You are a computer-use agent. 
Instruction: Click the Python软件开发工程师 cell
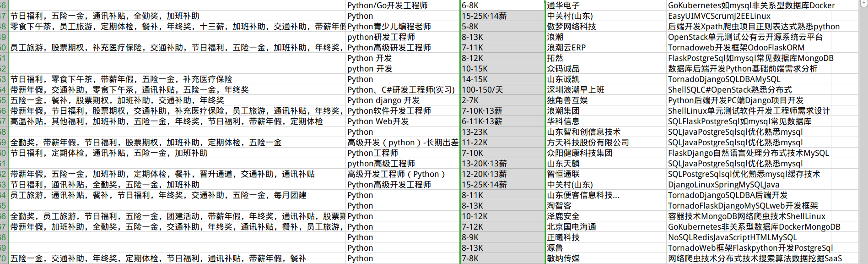403,111
